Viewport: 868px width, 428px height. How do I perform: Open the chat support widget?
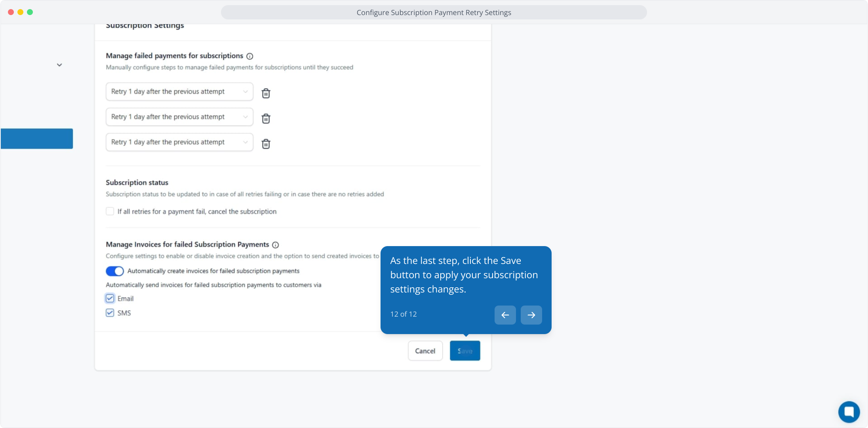849,412
